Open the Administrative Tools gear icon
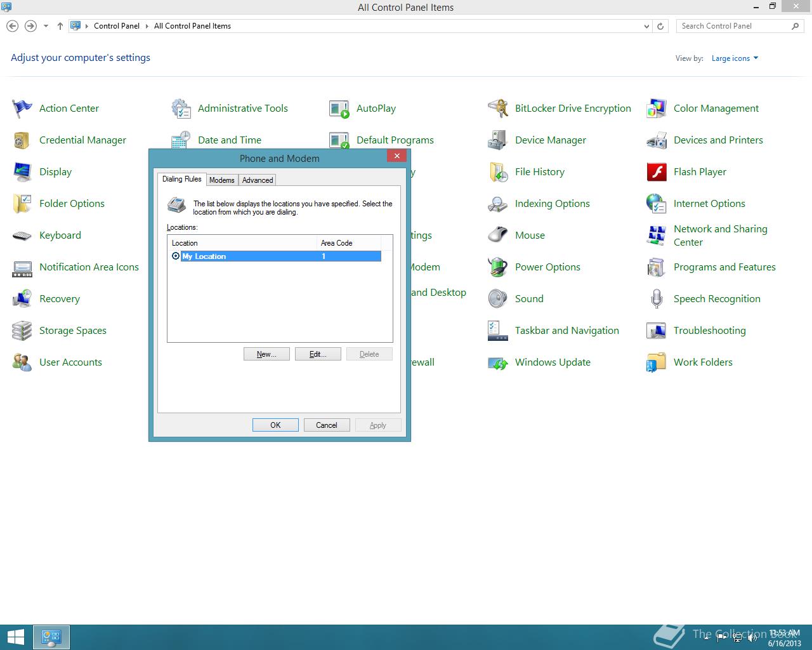Image resolution: width=812 pixels, height=650 pixels. [181, 109]
